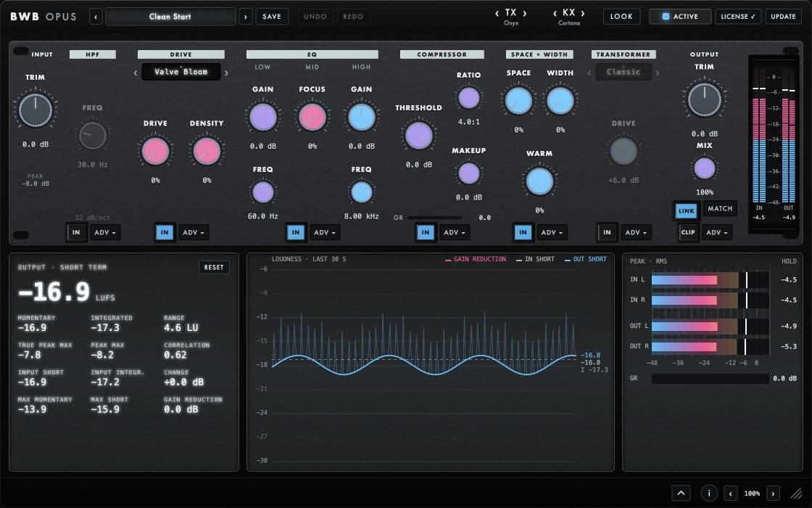Check for plugin UPDATE
812x508 pixels.
[x=783, y=17]
